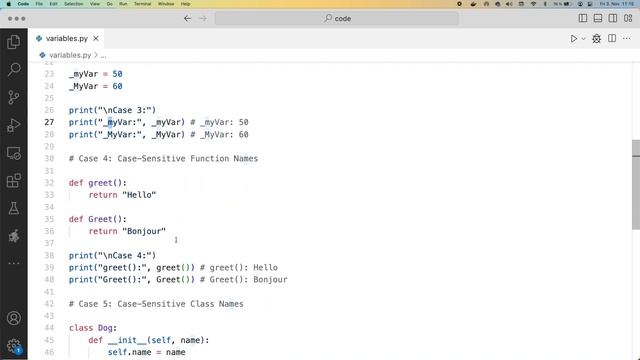
Task: Toggle the Secondary Side Bar visibility
Action: tap(613, 18)
